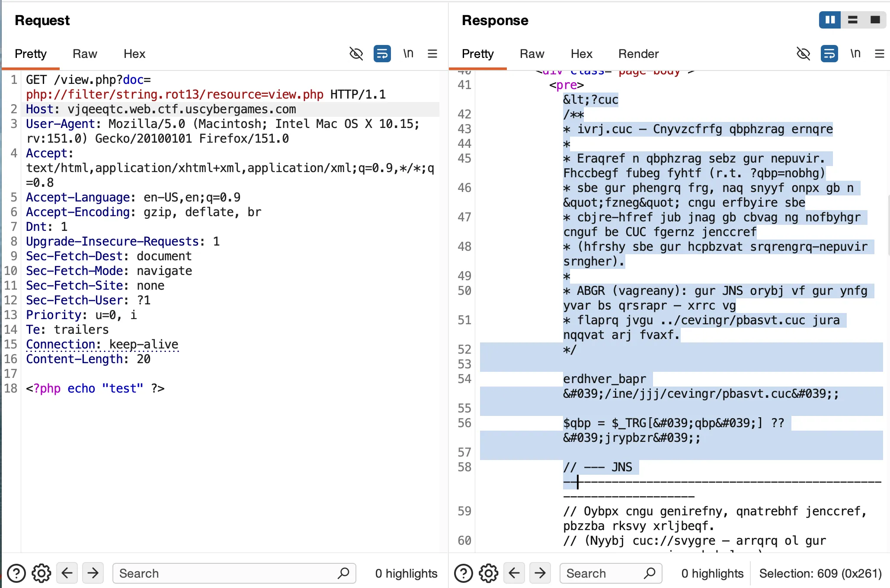Click the Selection: 609 (0x261) status text
The width and height of the screenshot is (890, 588).
pyautogui.click(x=820, y=573)
